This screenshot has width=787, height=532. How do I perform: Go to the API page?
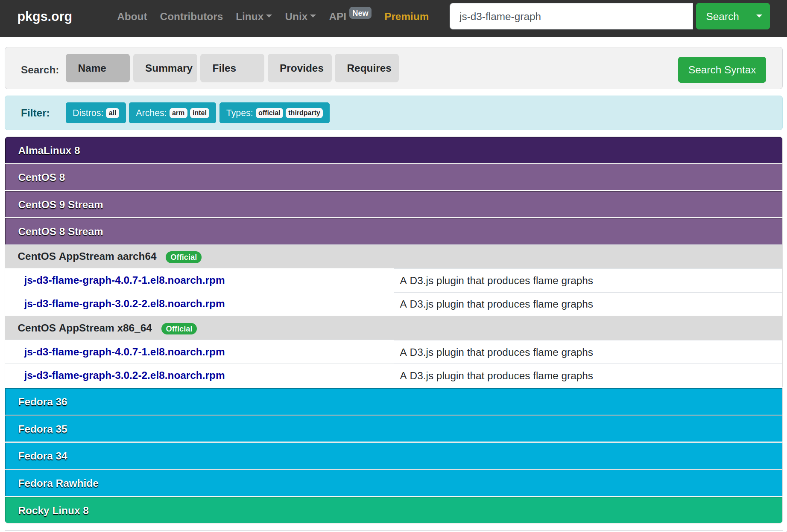[x=337, y=17]
